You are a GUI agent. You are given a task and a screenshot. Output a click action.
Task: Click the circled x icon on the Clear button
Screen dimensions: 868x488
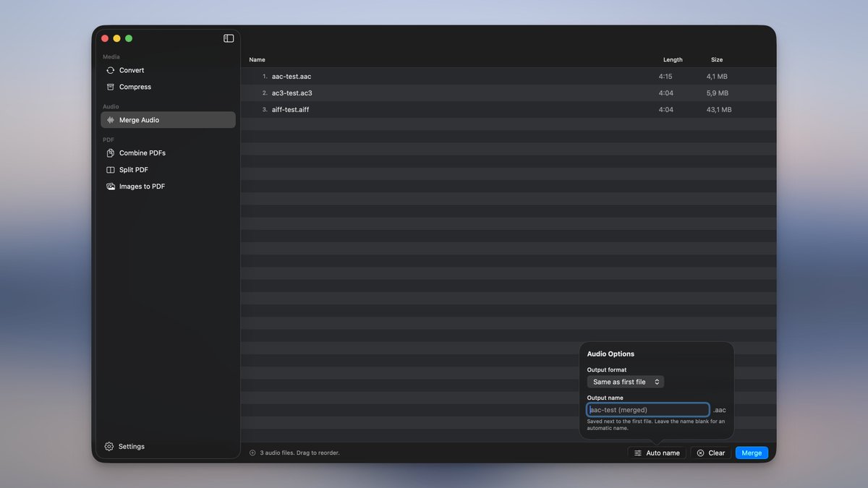700,453
